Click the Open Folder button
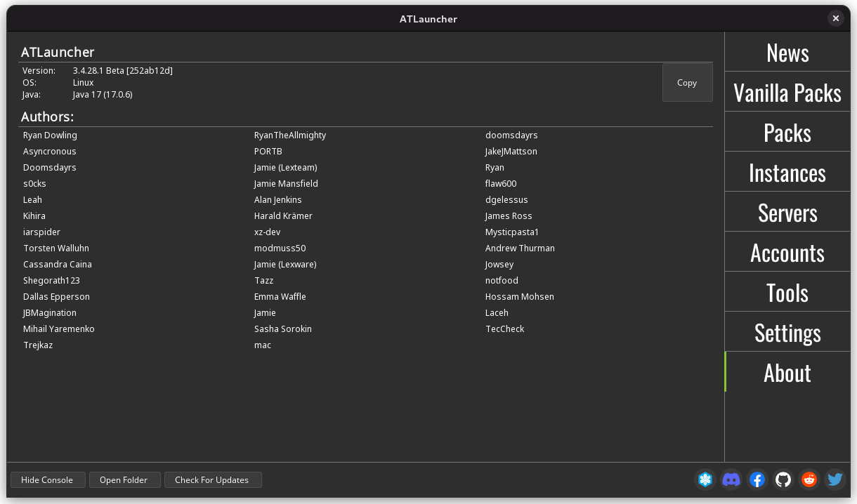 (124, 480)
